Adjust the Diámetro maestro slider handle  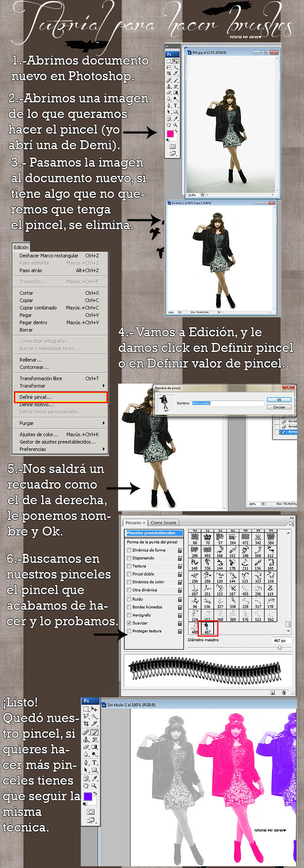click(280, 648)
